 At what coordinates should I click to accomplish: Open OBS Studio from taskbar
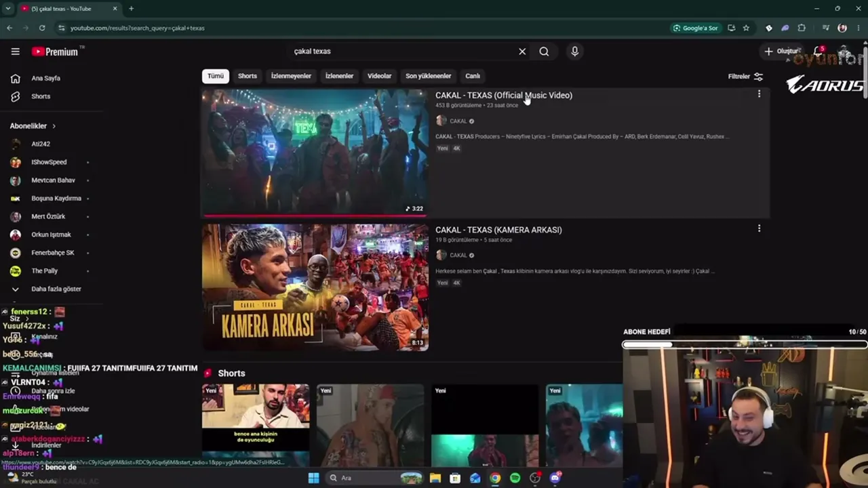pos(535,478)
